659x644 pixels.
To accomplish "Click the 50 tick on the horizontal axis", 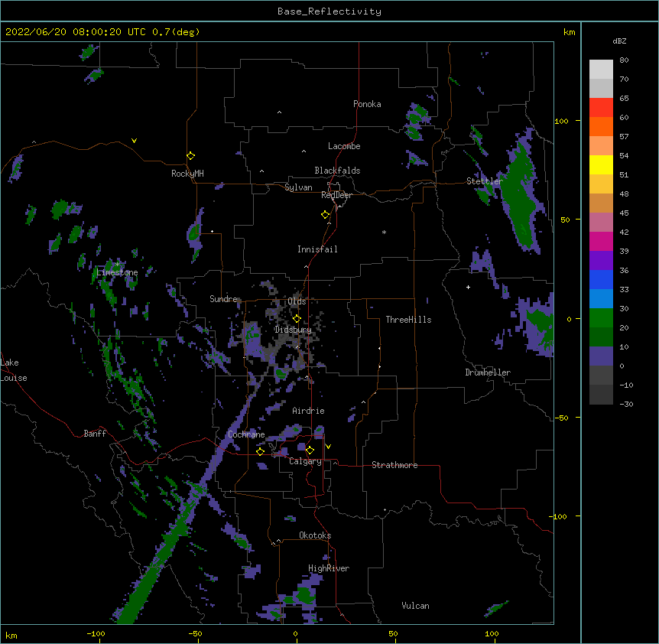I will coord(393,633).
